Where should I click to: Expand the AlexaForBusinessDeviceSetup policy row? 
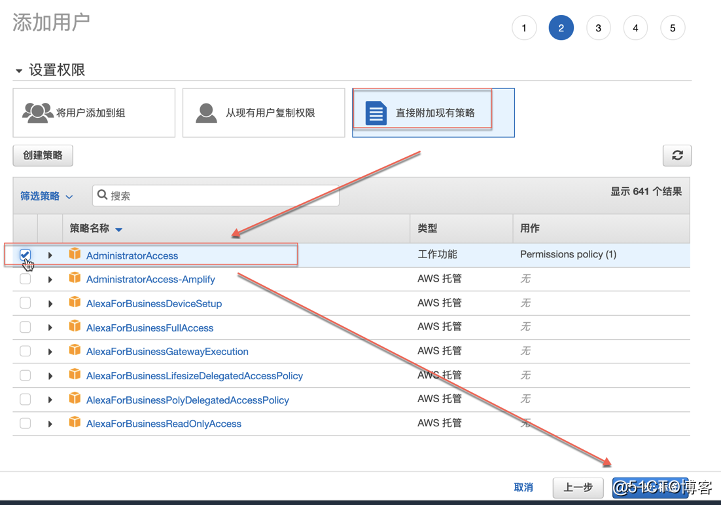(50, 304)
